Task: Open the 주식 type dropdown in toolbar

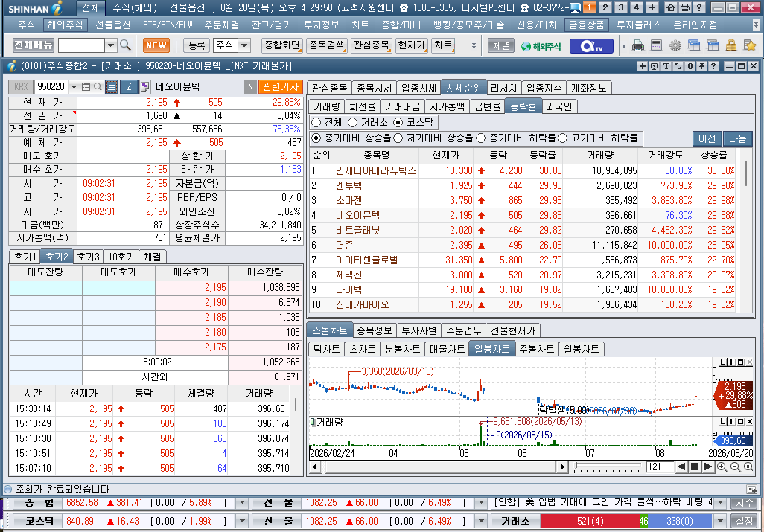Action: [x=244, y=45]
